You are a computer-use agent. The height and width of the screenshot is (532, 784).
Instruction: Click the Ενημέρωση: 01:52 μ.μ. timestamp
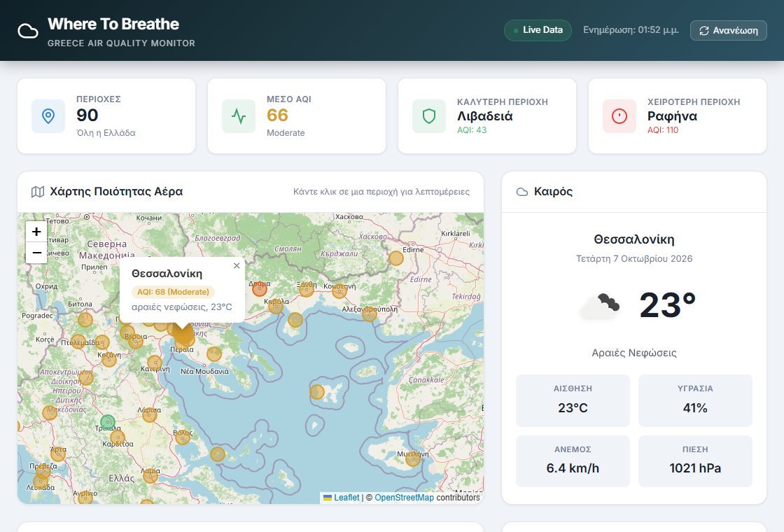coord(631,30)
